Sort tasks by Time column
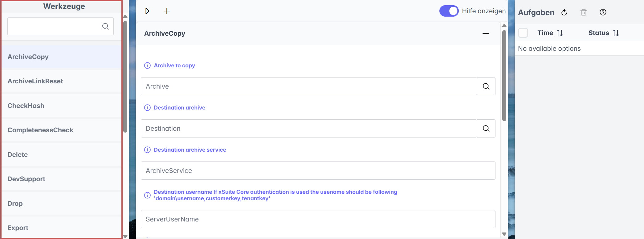Image resolution: width=644 pixels, height=239 pixels. coord(560,33)
